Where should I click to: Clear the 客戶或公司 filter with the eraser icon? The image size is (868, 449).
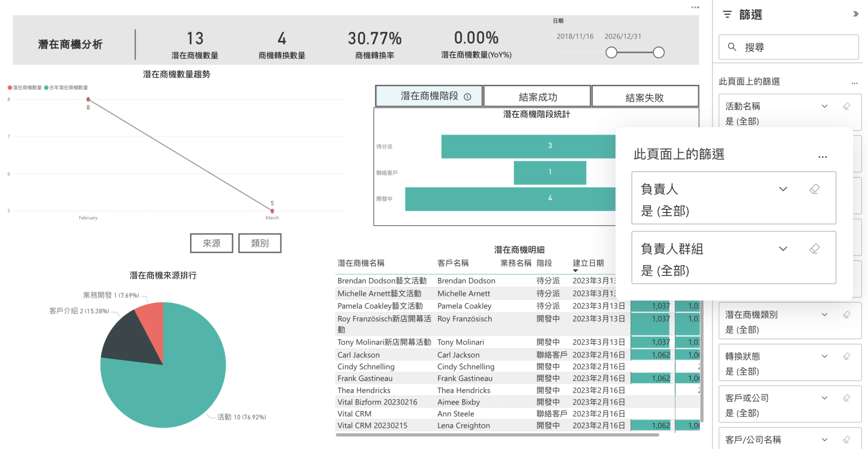point(847,398)
